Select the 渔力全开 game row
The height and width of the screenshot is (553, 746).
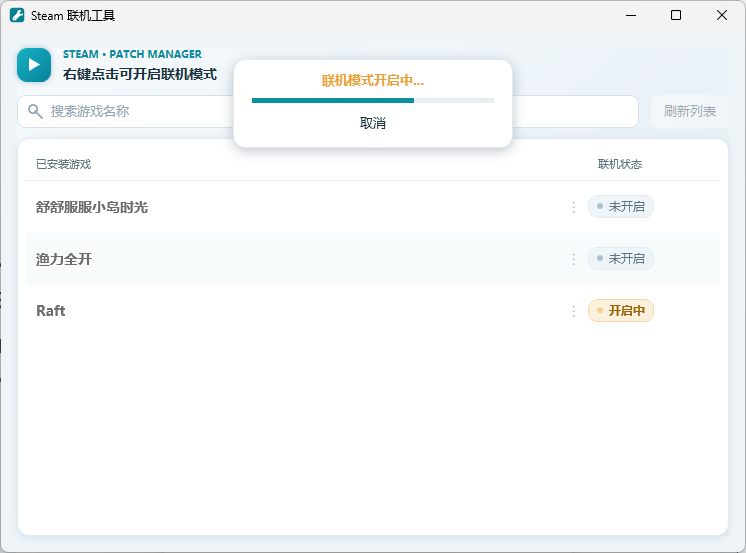pyautogui.click(x=373, y=259)
